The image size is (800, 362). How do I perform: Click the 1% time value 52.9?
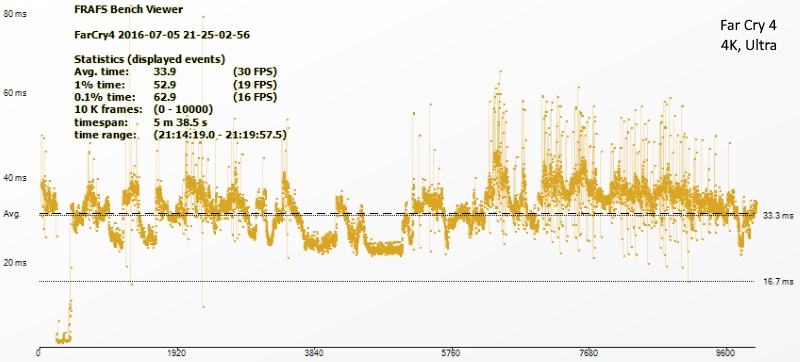click(165, 84)
